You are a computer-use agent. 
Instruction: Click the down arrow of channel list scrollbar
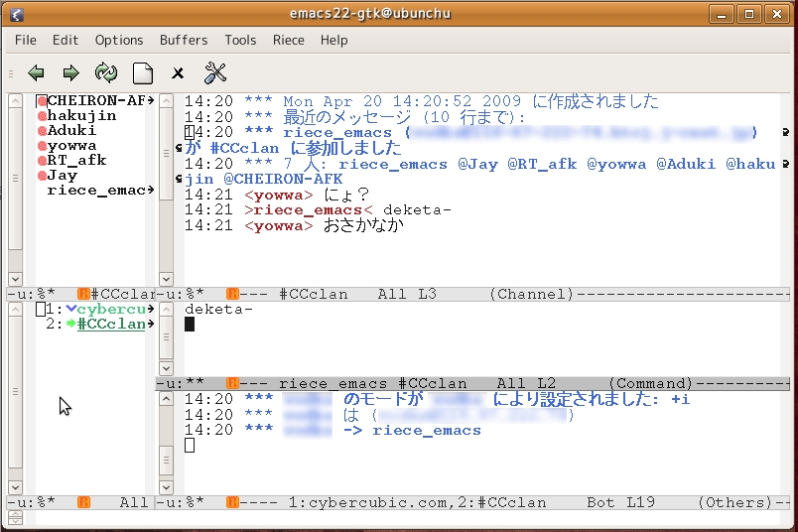pos(15,487)
